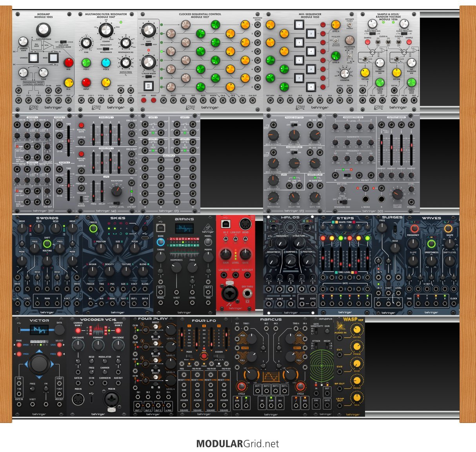
Task: Toggle the EXT GATE enable/disable switch on Module 1050
Action: [x=349, y=25]
